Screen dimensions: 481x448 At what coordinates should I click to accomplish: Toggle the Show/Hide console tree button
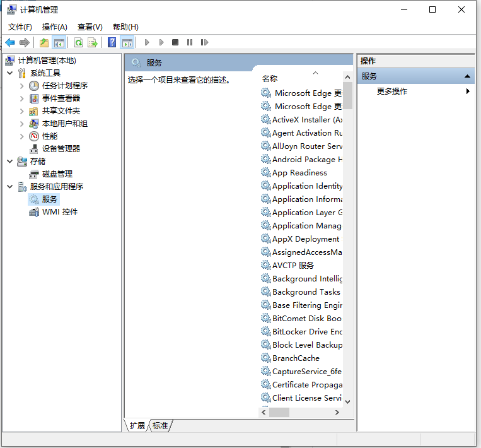click(x=59, y=42)
